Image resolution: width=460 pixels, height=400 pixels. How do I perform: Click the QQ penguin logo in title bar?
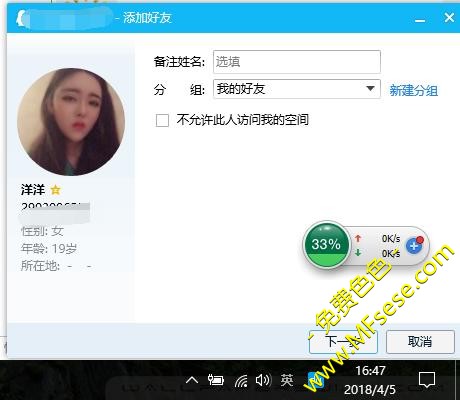(x=21, y=18)
